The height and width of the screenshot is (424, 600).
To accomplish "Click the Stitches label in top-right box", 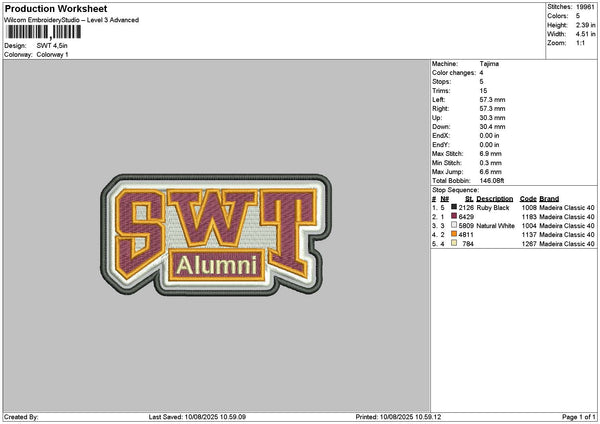I will click(559, 7).
